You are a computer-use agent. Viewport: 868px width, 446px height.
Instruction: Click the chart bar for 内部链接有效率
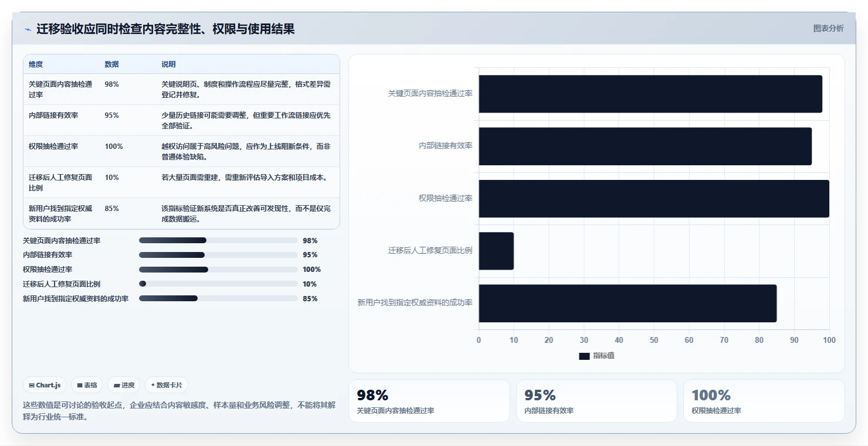click(645, 146)
